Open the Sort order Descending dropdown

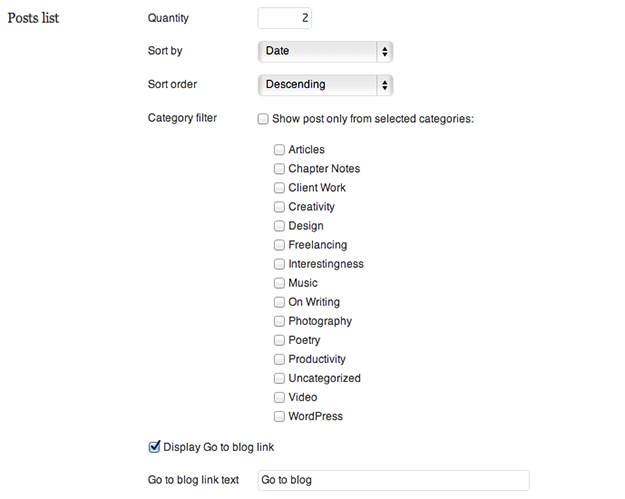point(325,85)
